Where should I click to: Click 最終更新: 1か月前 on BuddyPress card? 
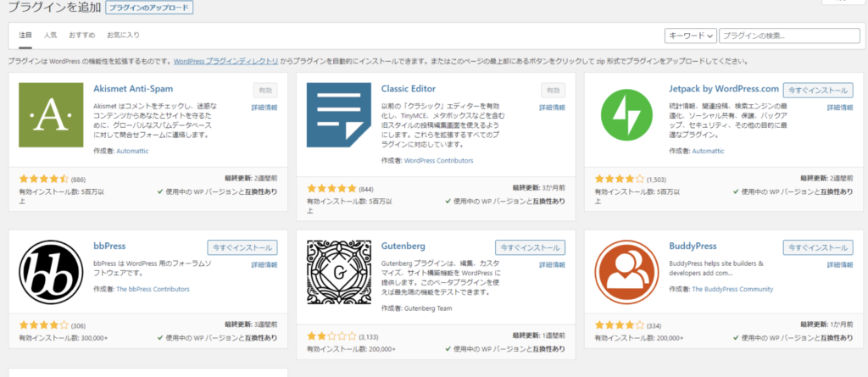[827, 324]
